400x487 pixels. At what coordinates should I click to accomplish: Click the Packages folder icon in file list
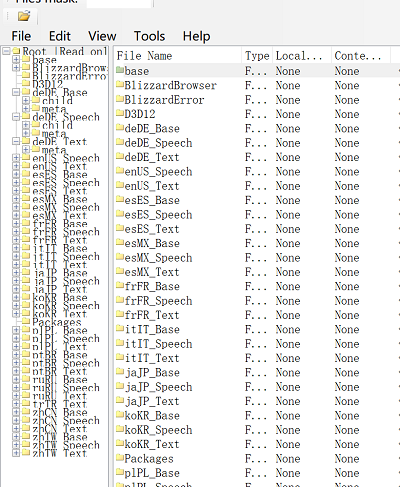tap(120, 458)
